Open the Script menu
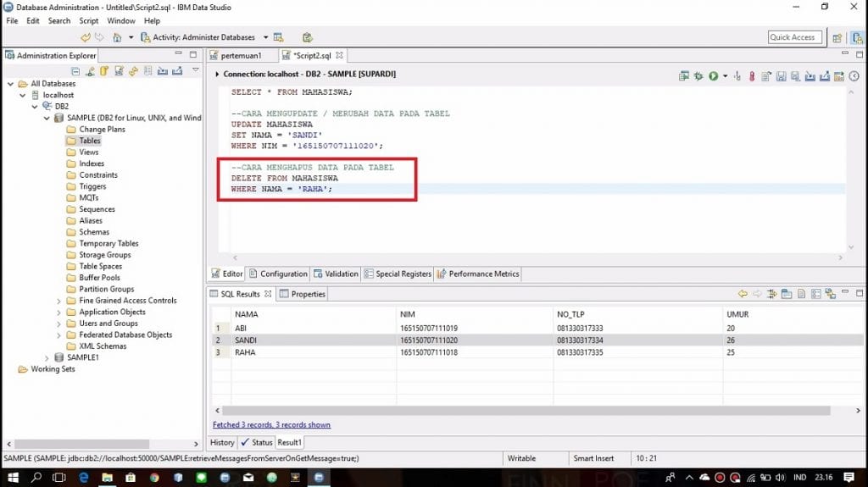Viewport: 868px width, 487px height. (x=88, y=20)
